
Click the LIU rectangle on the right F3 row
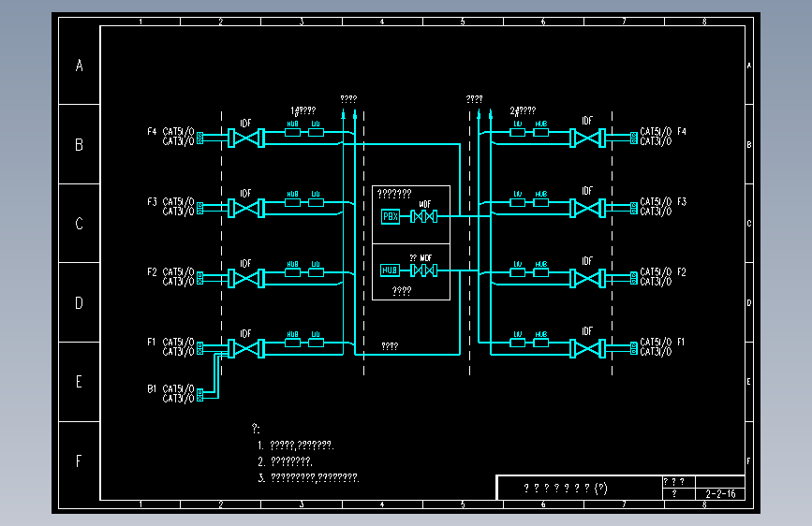(517, 202)
